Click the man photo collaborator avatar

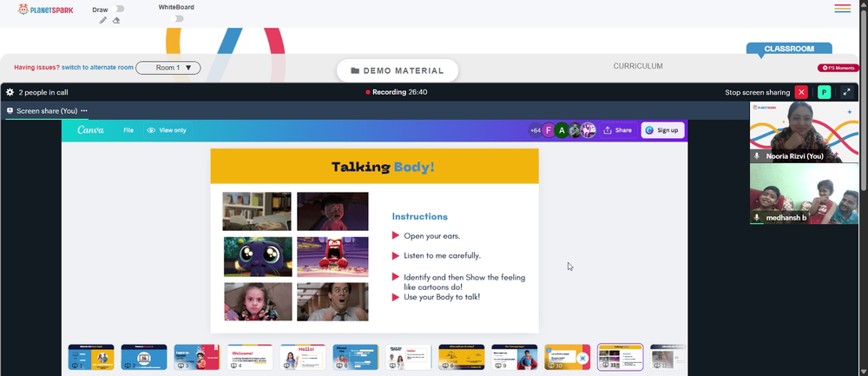tap(575, 130)
